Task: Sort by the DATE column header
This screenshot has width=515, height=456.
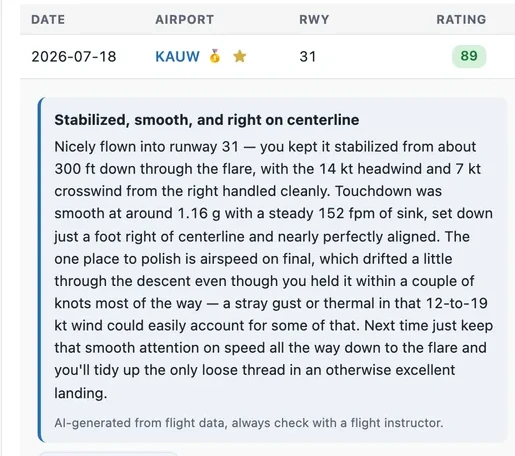Action: [x=48, y=19]
